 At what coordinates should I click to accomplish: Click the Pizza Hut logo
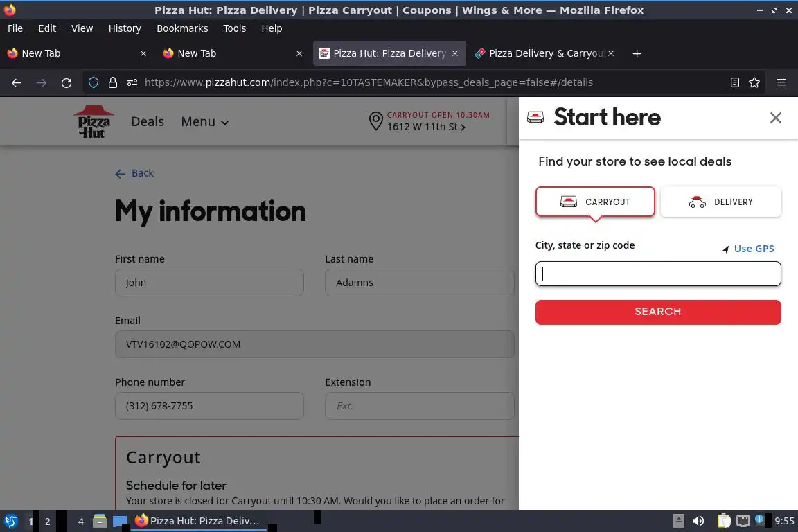94,122
